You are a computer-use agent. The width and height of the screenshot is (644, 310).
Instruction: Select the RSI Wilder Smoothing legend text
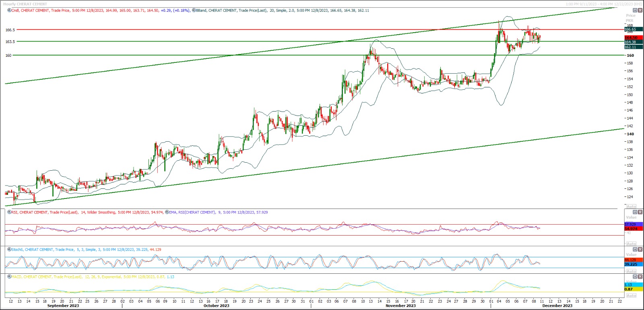click(87, 212)
